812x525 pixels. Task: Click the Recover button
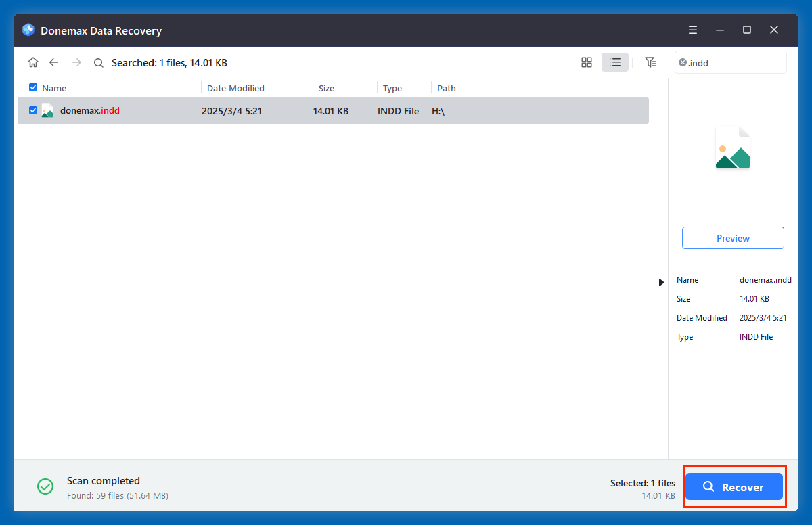(735, 486)
